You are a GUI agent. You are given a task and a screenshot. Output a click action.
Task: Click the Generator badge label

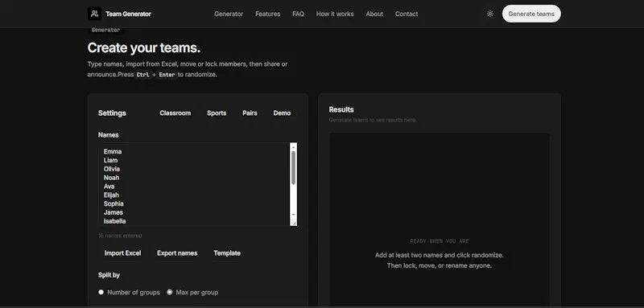105,30
